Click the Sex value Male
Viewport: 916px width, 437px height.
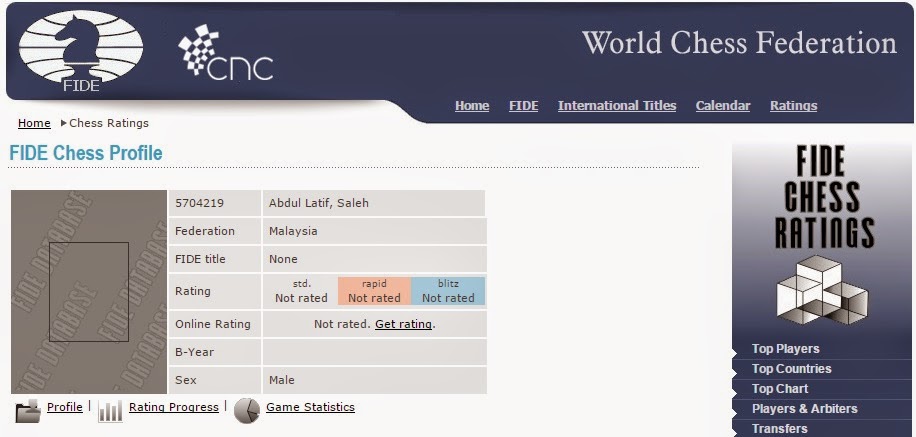coord(282,380)
